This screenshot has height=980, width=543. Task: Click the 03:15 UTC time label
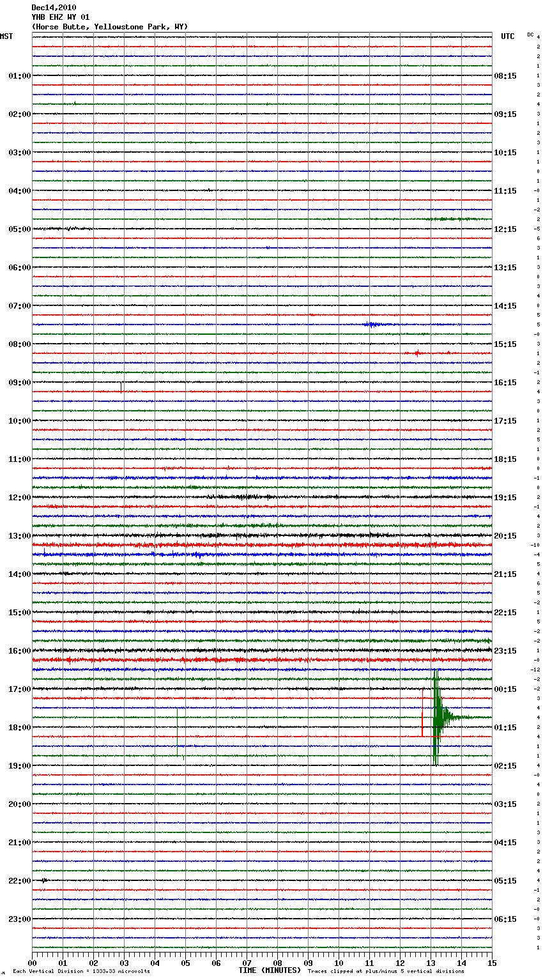pyautogui.click(x=505, y=804)
